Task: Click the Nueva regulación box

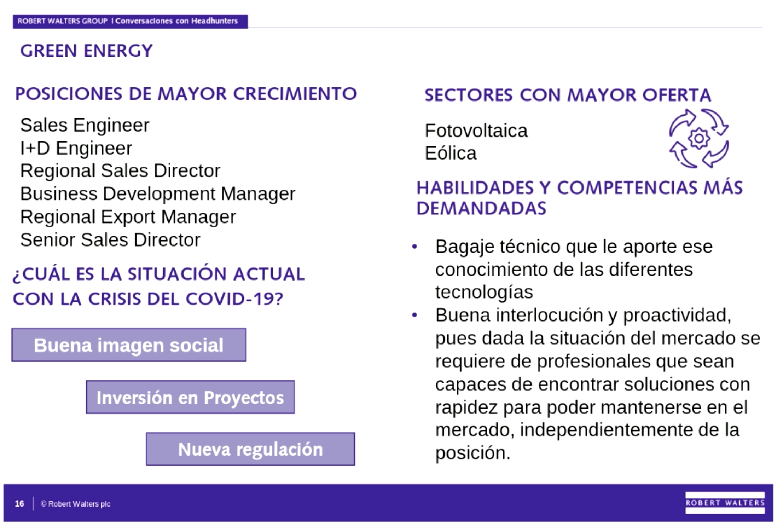Action: coord(250,449)
